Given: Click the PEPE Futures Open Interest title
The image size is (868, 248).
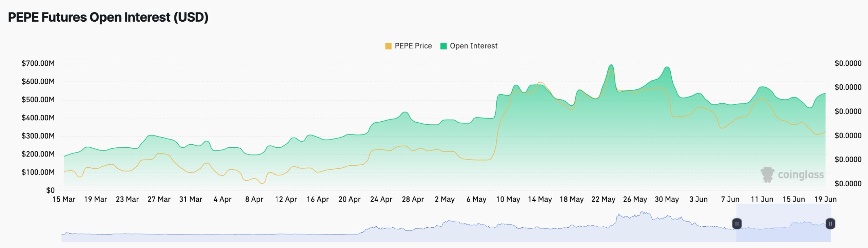Looking at the screenshot, I should (108, 17).
